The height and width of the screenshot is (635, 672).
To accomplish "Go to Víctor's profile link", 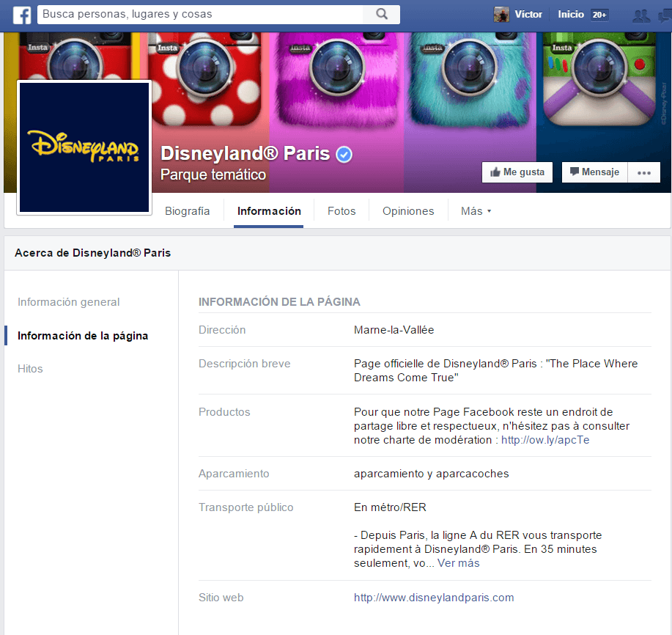I will pyautogui.click(x=528, y=15).
